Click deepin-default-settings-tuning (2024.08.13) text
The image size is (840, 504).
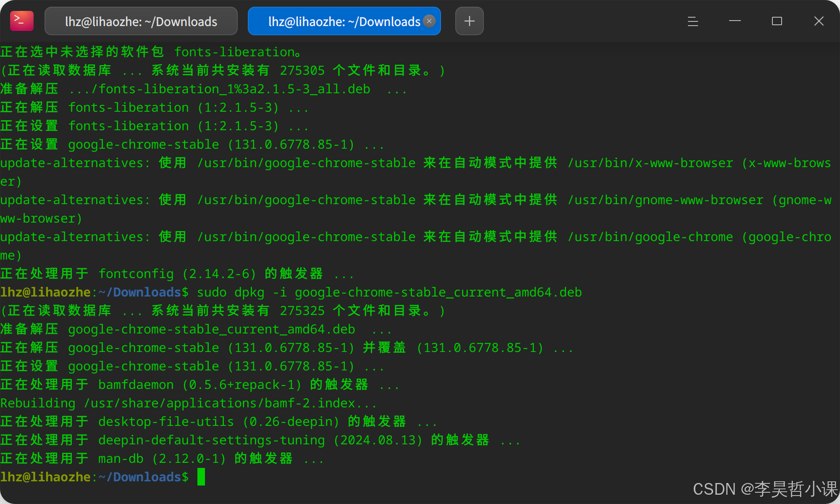pyautogui.click(x=260, y=440)
